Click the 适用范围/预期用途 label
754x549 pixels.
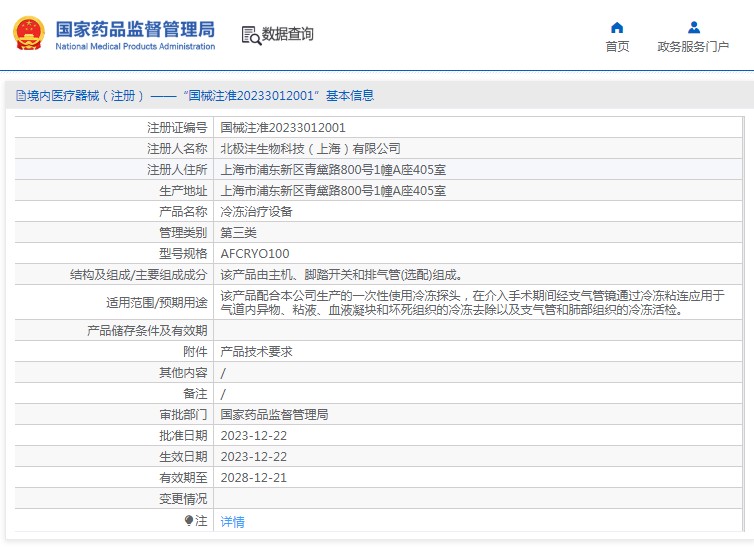[x=157, y=302]
